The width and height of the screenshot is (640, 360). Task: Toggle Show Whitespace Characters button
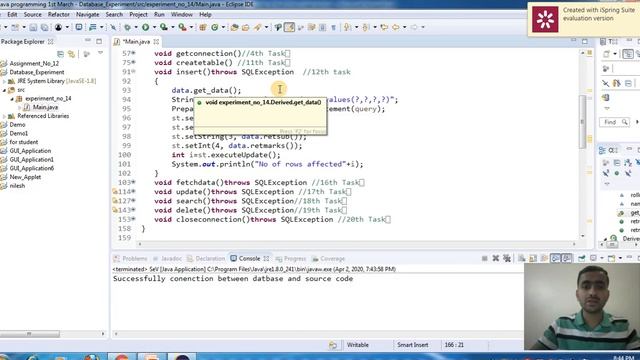[333, 27]
